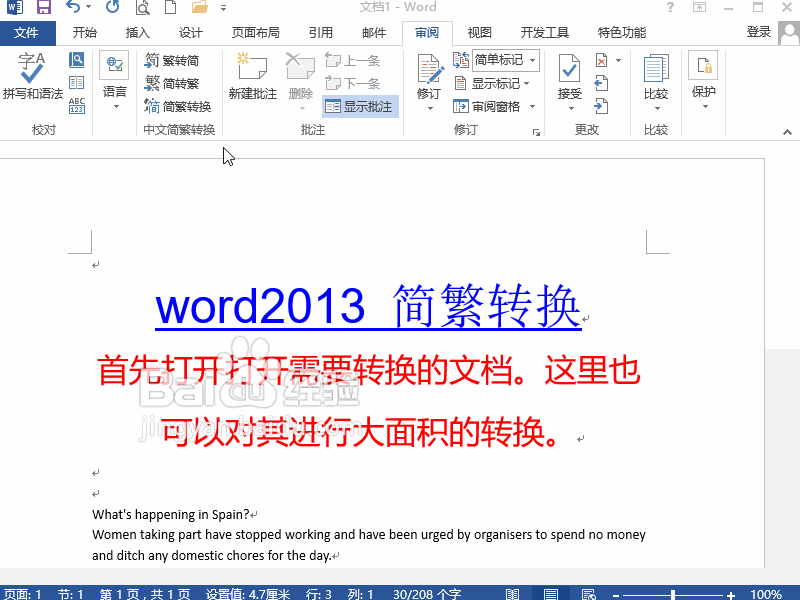Click the Language button icon
Viewport: 800px width, 600px height.
[114, 65]
